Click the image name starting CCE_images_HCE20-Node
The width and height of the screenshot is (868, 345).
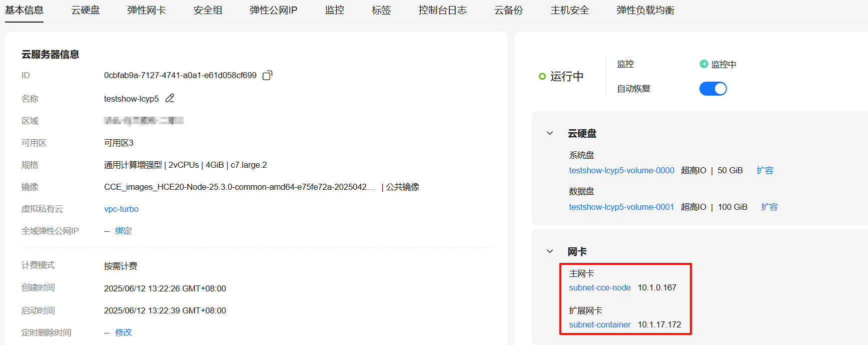pyautogui.click(x=239, y=187)
